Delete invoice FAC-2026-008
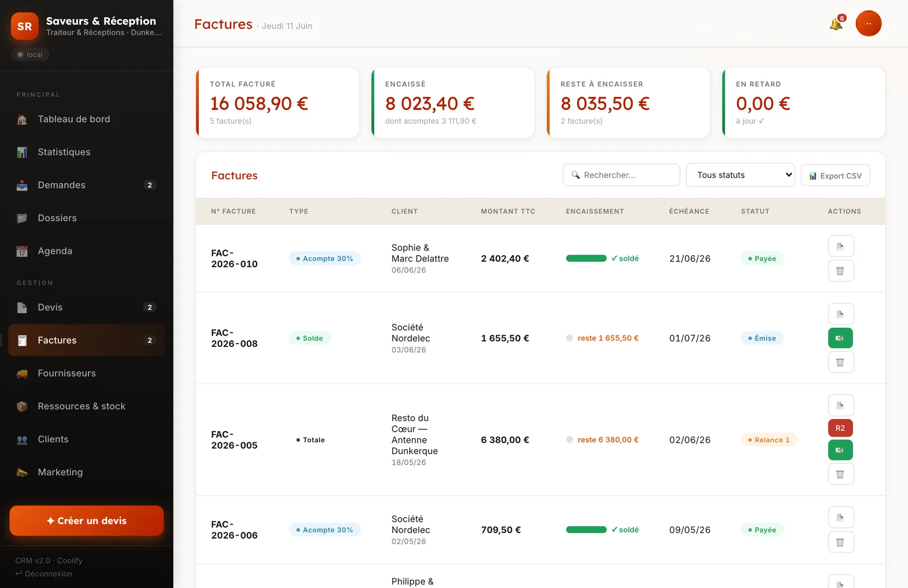 click(x=840, y=362)
